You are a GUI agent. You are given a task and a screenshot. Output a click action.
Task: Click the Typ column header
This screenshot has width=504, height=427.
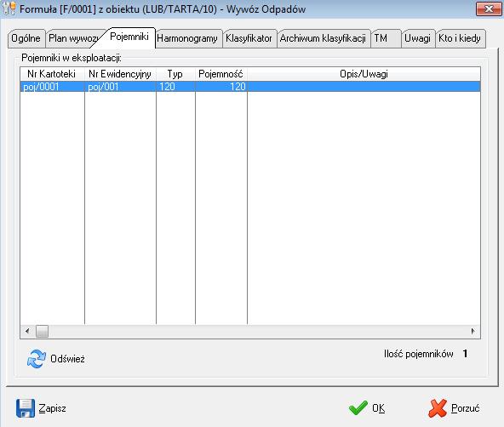[175, 74]
